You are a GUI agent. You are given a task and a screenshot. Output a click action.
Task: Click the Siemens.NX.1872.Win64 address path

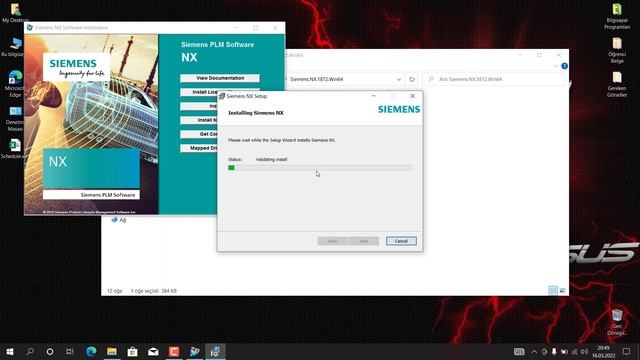[317, 79]
